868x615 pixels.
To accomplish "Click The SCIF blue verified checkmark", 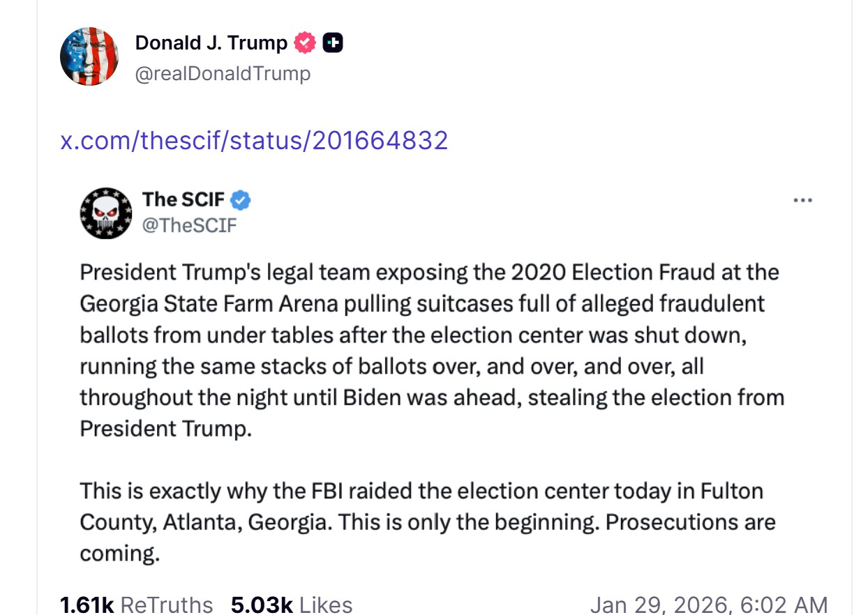I will 241,200.
